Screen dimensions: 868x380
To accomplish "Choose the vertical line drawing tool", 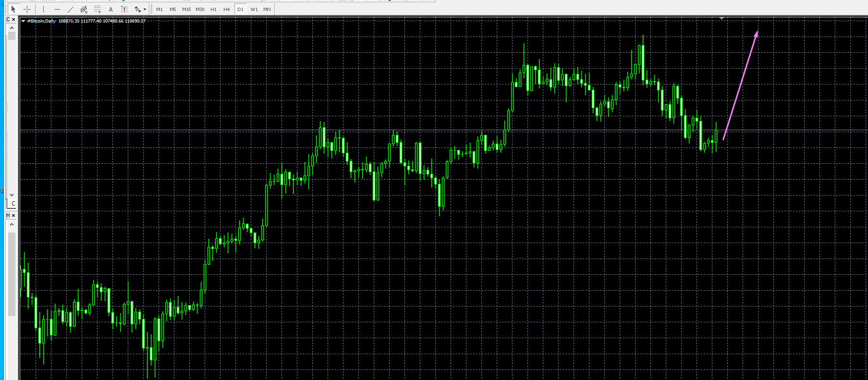I will click(x=43, y=9).
